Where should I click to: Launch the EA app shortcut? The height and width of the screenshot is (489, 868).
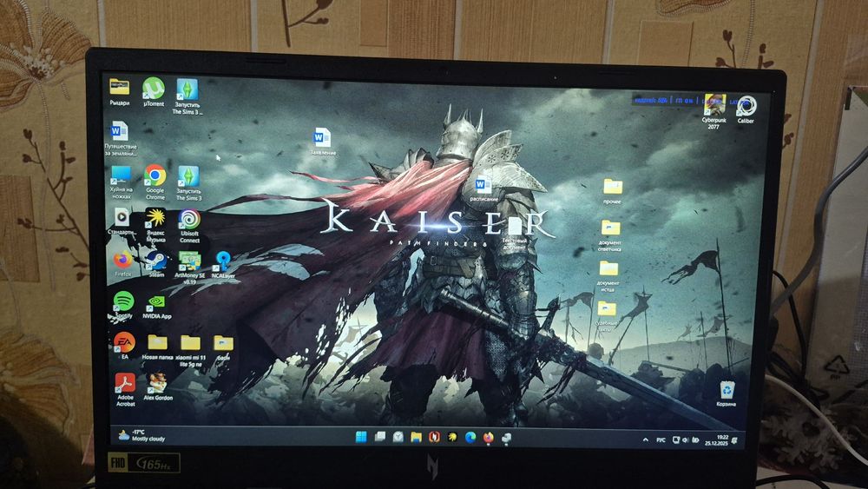pos(124,346)
